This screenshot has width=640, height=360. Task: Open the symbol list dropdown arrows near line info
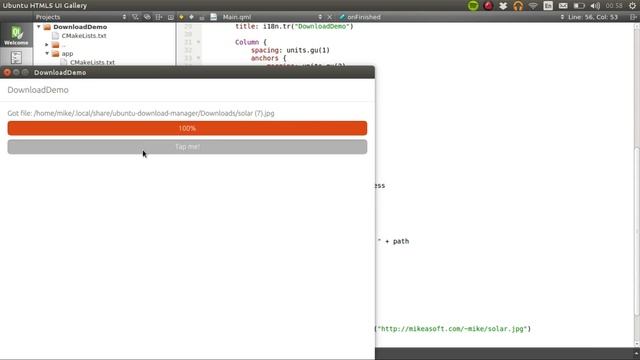click(x=562, y=17)
